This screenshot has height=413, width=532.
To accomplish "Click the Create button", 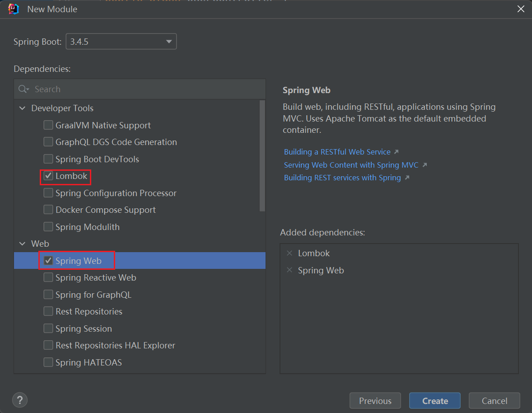I will pyautogui.click(x=434, y=400).
